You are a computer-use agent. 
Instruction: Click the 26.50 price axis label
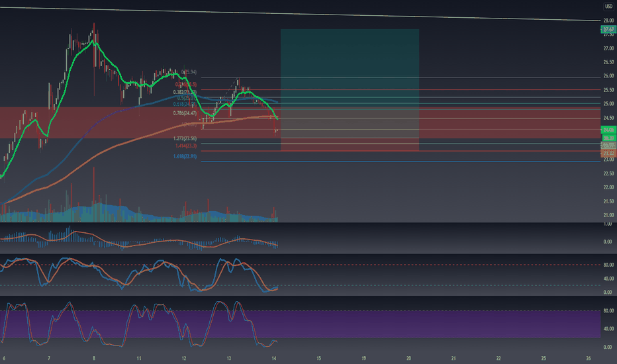[x=608, y=62]
